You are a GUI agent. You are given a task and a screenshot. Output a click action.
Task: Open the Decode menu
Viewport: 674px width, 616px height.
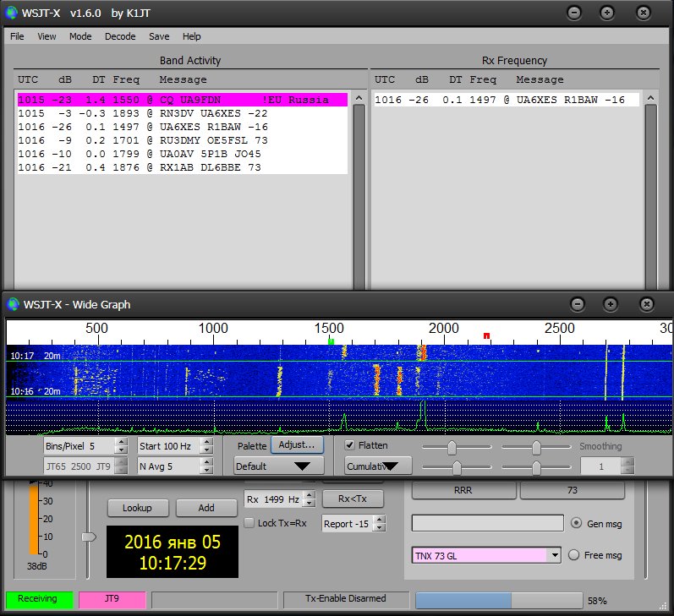tap(120, 36)
